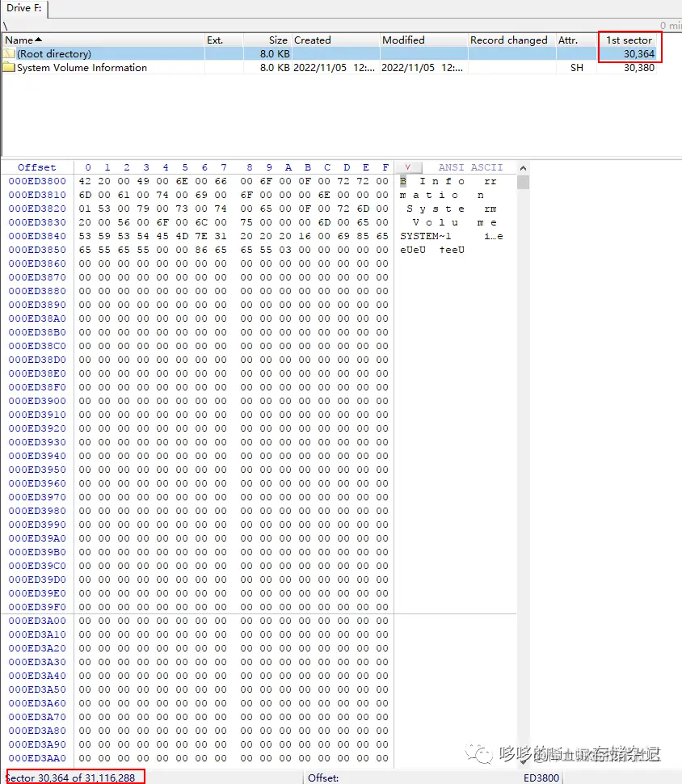
Task: Click offset row 000ED3900
Action: [37, 401]
